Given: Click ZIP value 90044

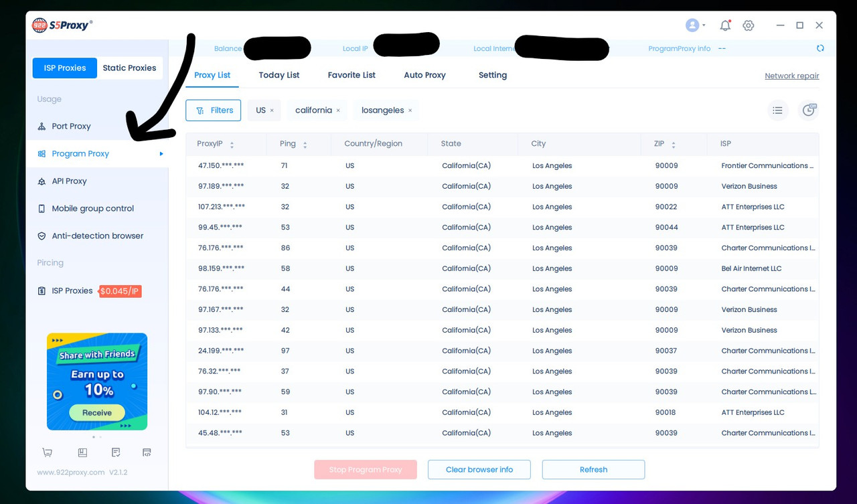Looking at the screenshot, I should click(666, 228).
